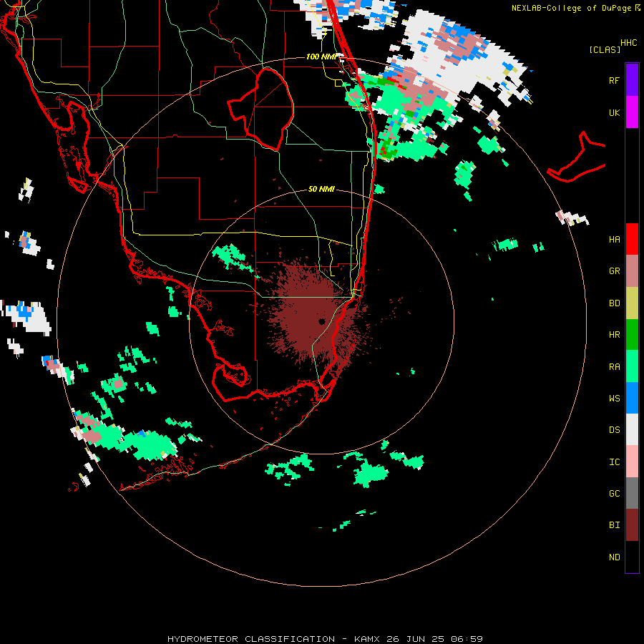The height and width of the screenshot is (644, 644).
Task: Click the HR heavy rain green swatch
Action: click(x=632, y=335)
